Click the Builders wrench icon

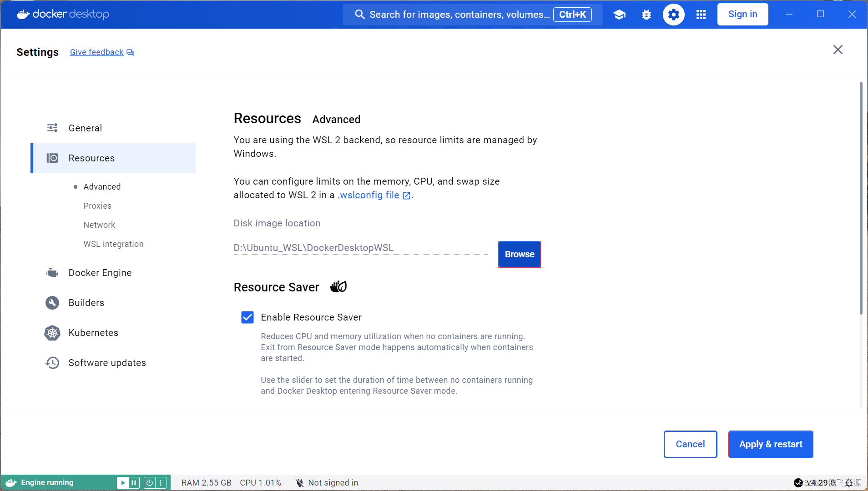(52, 303)
